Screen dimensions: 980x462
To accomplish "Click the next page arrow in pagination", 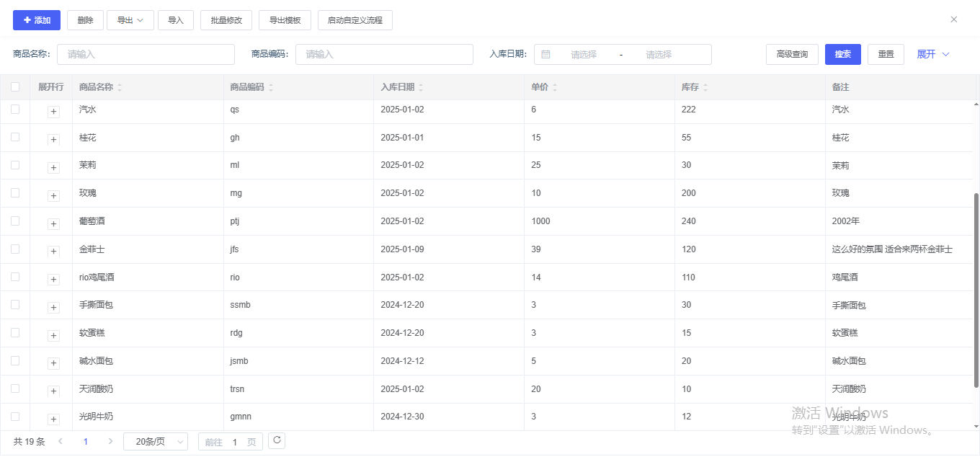I will pos(110,441).
